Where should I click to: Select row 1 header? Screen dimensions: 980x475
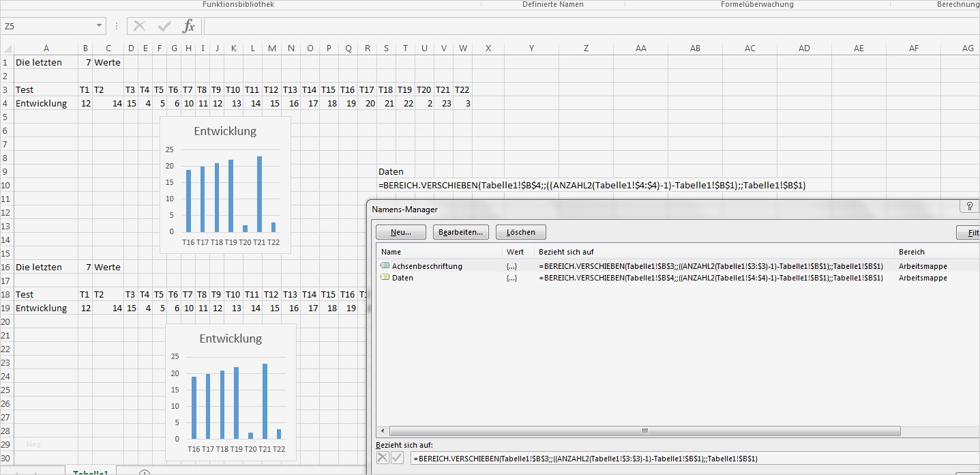tap(7, 62)
